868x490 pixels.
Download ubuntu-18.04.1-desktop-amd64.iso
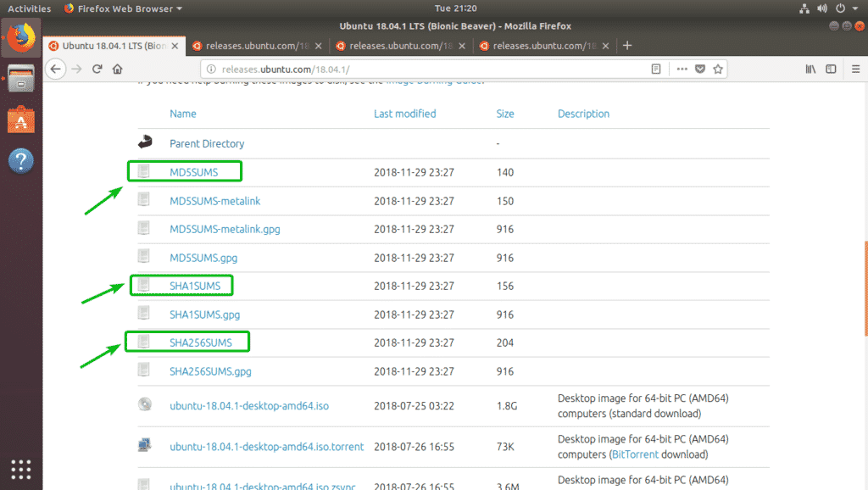click(249, 406)
